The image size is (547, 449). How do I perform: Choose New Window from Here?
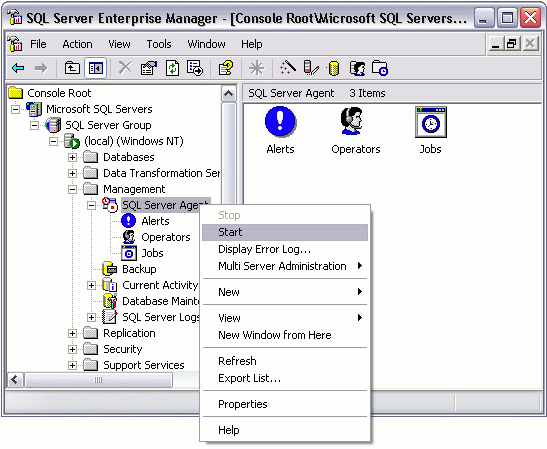coord(285,335)
